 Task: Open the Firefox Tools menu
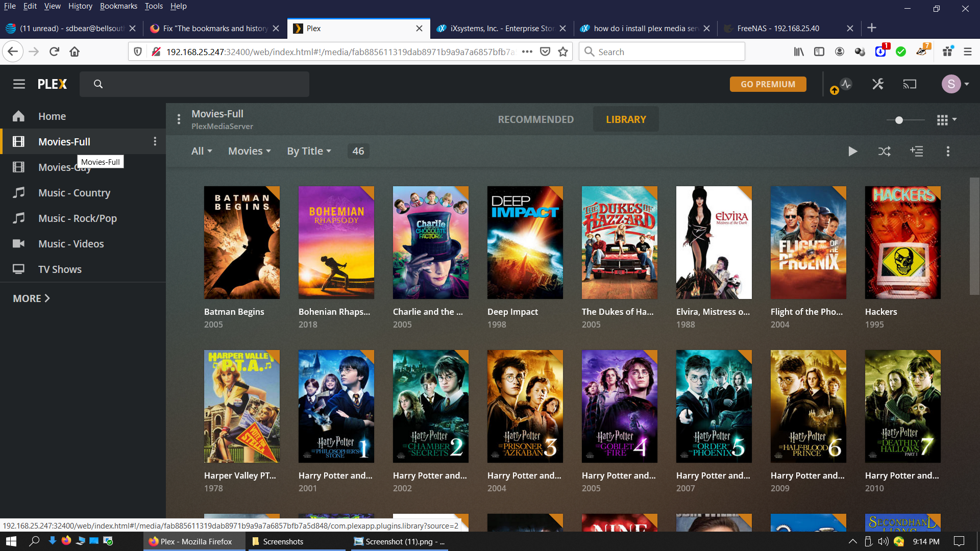(x=154, y=6)
